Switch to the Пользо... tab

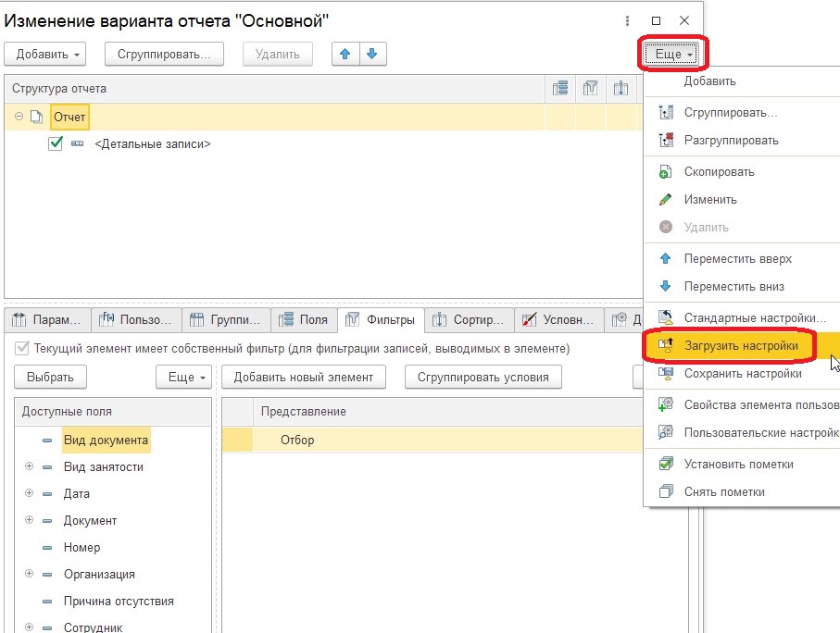pos(136,319)
